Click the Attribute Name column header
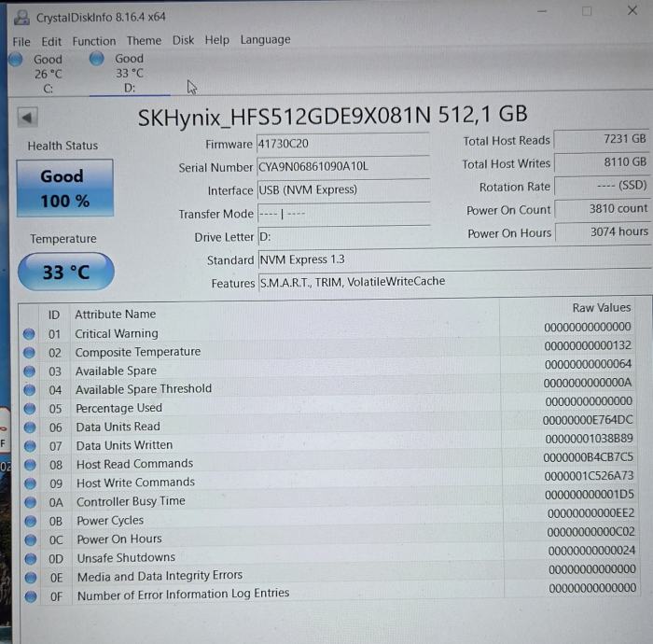Image resolution: width=653 pixels, height=644 pixels. coord(116,315)
